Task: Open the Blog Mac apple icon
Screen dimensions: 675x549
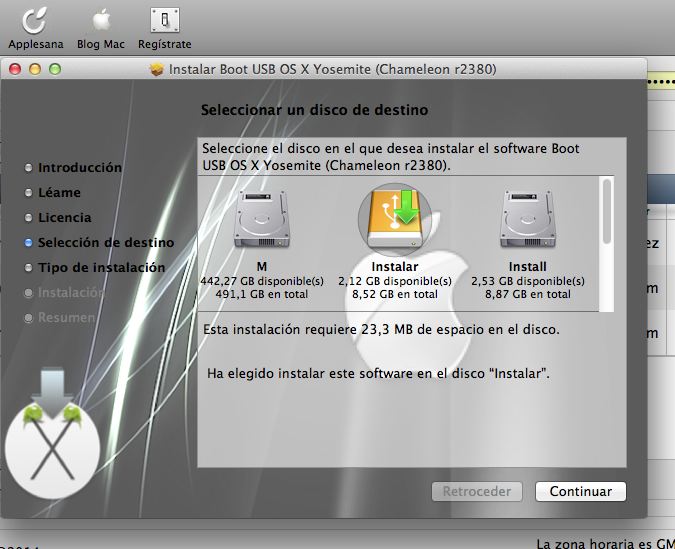Action: tap(101, 21)
